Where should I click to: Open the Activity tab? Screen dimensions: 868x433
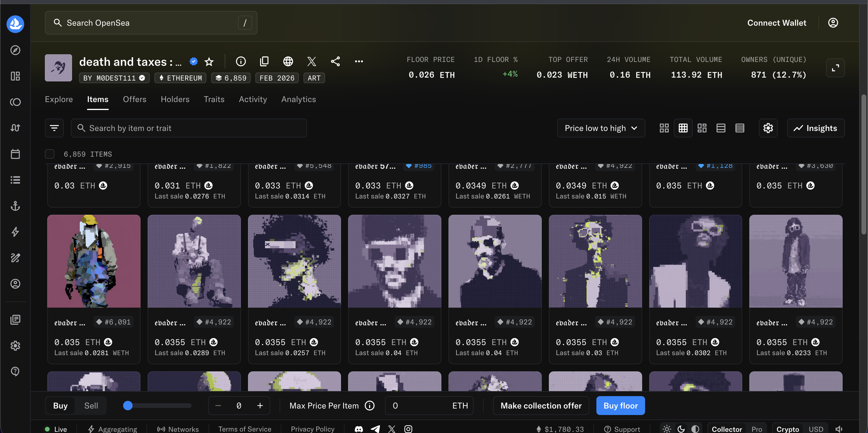coord(253,99)
